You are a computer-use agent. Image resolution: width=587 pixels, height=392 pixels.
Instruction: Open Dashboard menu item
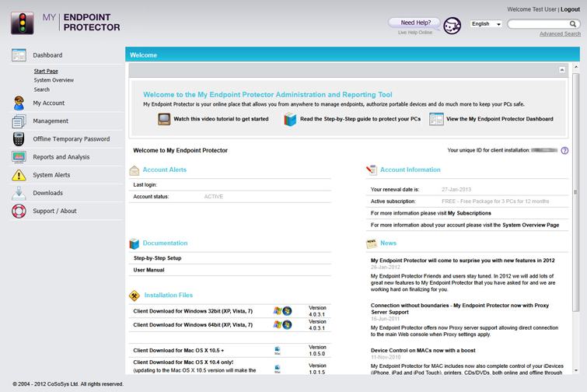(x=47, y=55)
